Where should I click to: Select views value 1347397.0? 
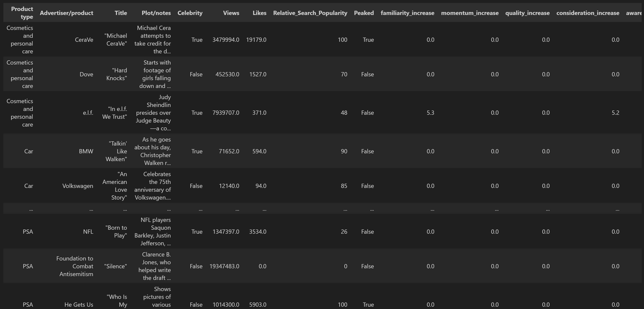coord(226,232)
